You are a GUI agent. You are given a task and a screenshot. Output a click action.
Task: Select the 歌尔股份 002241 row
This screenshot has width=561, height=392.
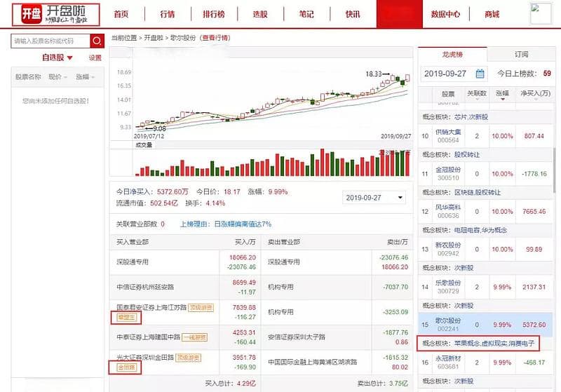485,325
